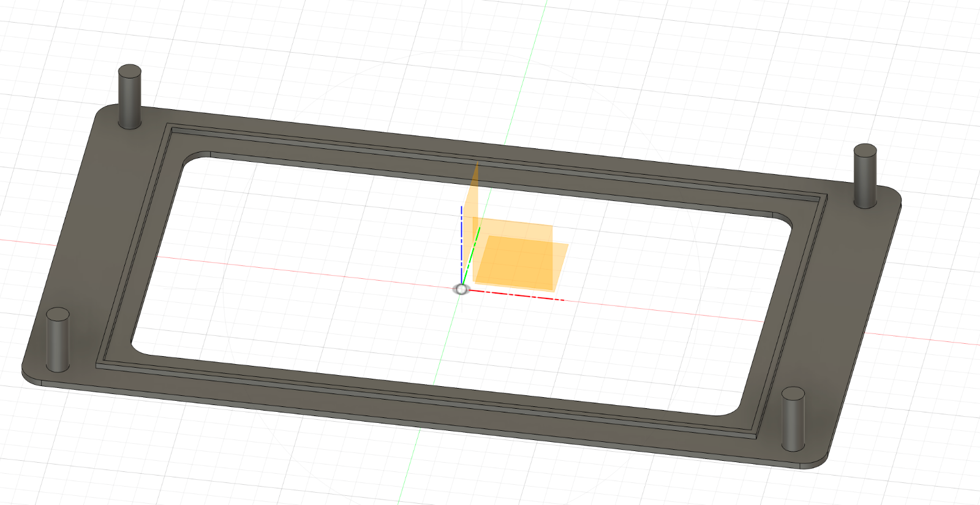Select the blue vertical Z axis line
This screenshot has width=980, height=505.
[461, 245]
